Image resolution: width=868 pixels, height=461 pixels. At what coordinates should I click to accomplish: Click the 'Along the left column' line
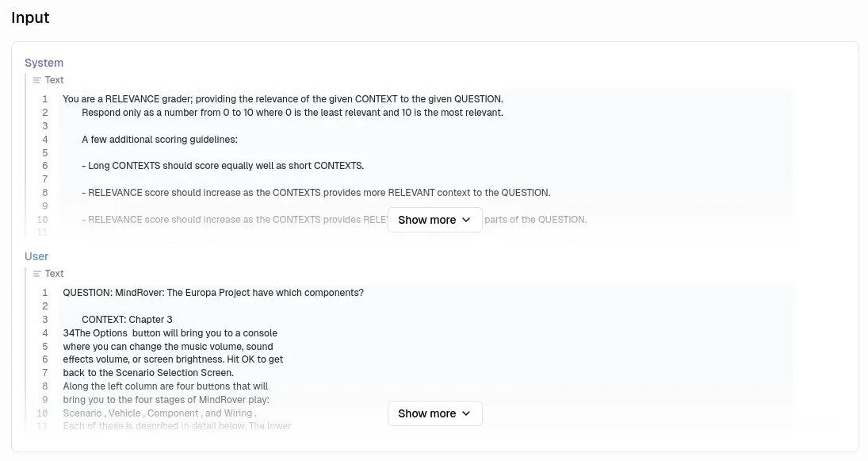click(165, 386)
